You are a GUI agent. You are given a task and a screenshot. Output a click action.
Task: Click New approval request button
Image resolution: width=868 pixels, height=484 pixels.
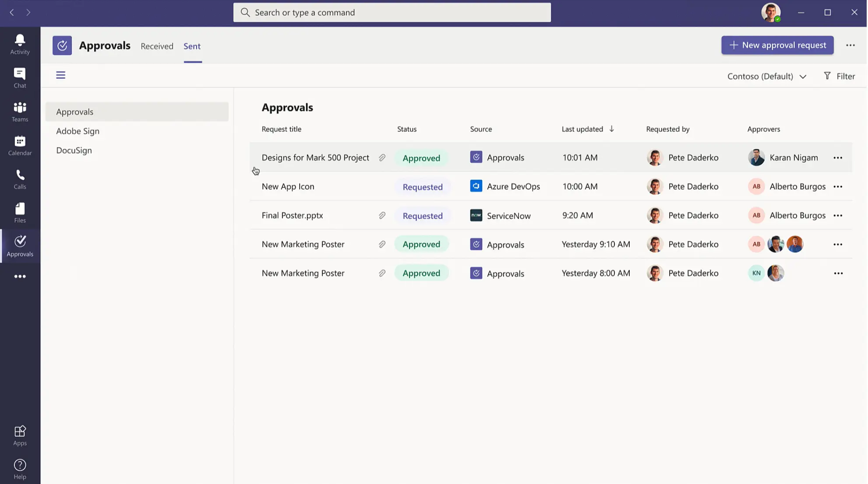(778, 45)
